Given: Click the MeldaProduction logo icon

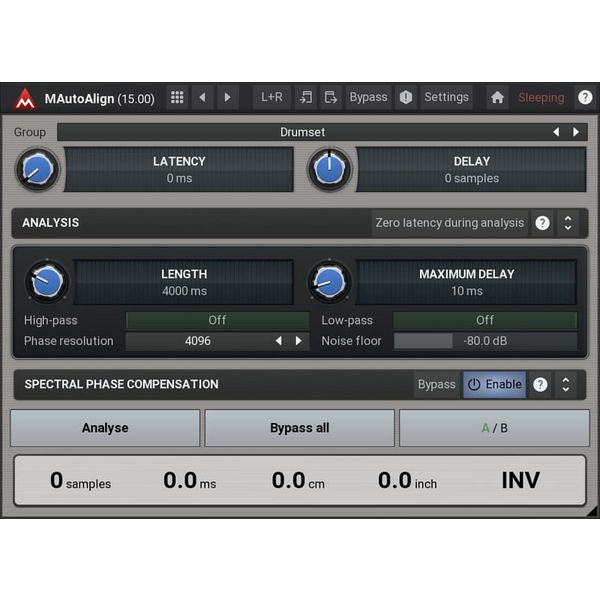Looking at the screenshot, I should point(25,99).
